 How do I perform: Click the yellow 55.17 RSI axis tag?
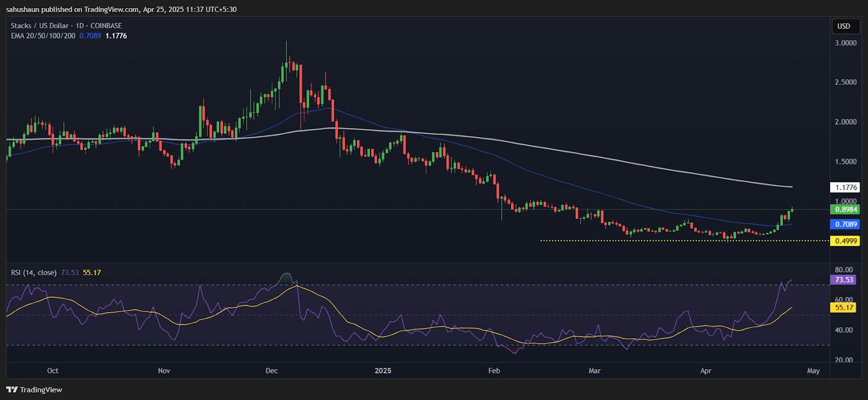coord(844,308)
